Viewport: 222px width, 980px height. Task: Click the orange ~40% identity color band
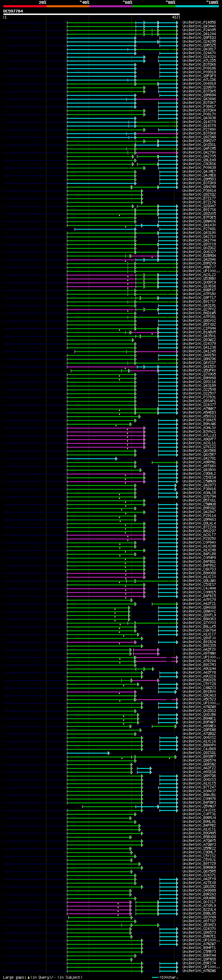tap(68, 6)
